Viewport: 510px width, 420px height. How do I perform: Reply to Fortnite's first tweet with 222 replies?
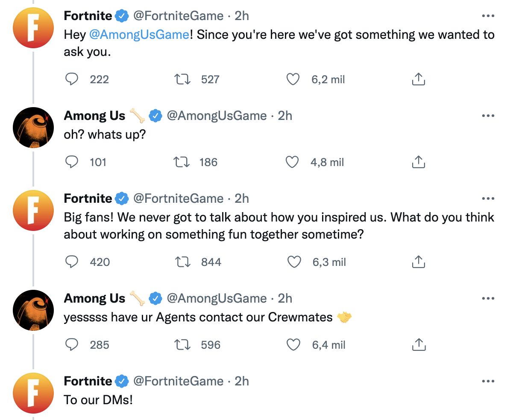click(73, 79)
